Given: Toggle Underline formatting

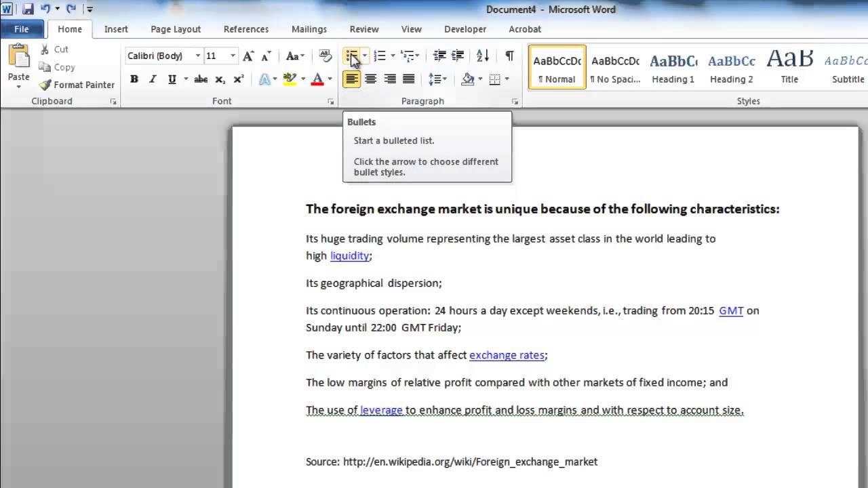Looking at the screenshot, I should [172, 79].
